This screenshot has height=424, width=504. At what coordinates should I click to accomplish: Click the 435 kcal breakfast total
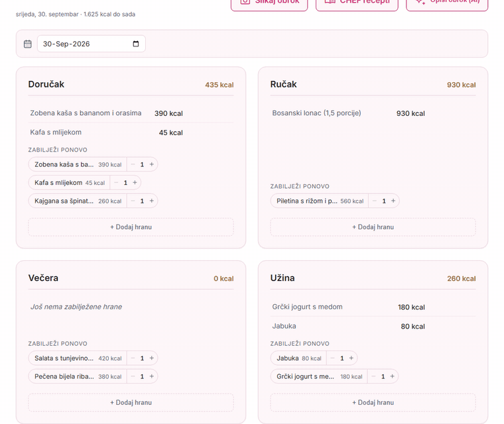click(220, 85)
